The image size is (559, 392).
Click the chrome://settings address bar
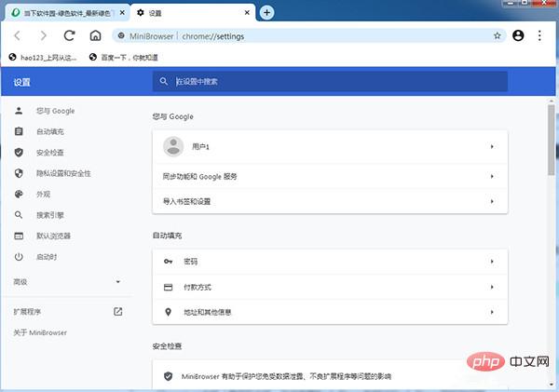[x=308, y=35]
